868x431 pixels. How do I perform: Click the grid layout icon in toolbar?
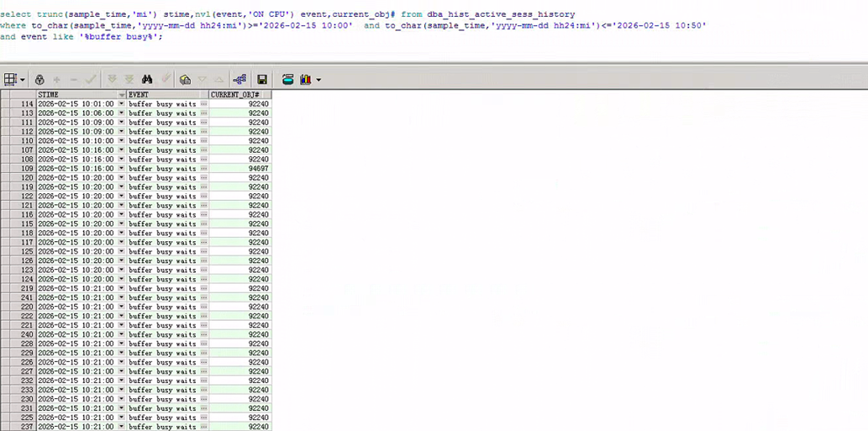pyautogui.click(x=11, y=80)
